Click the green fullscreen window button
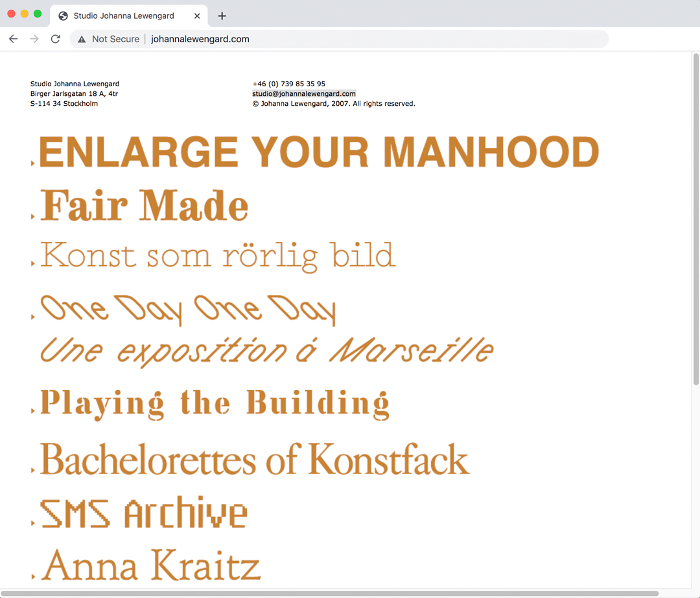 [38, 14]
